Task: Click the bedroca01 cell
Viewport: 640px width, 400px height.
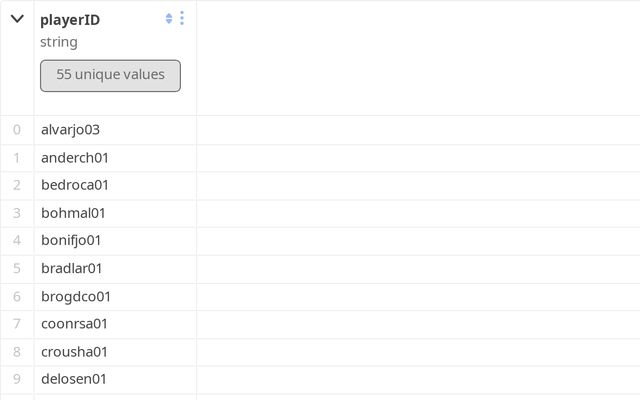Action: point(75,185)
